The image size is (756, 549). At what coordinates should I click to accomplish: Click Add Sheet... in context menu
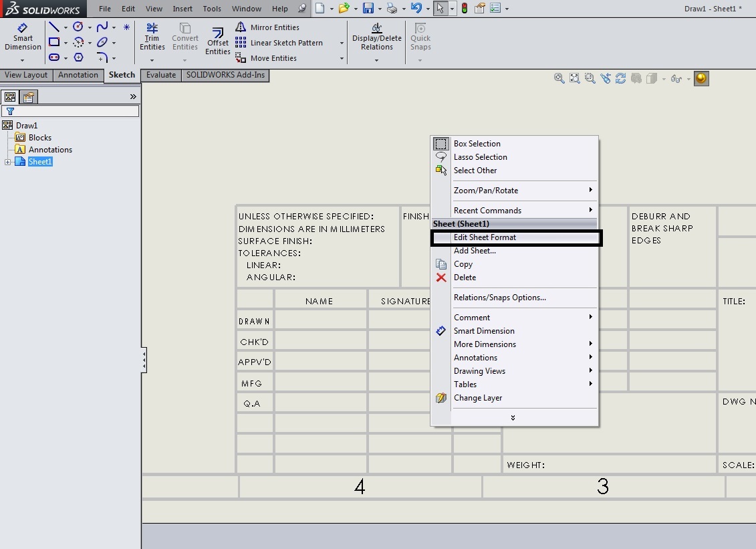475,251
